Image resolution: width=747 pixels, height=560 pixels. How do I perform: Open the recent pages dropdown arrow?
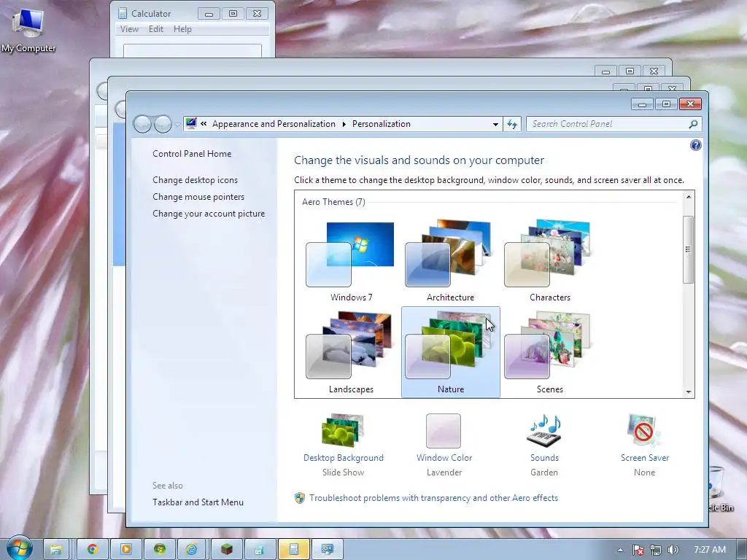click(178, 125)
